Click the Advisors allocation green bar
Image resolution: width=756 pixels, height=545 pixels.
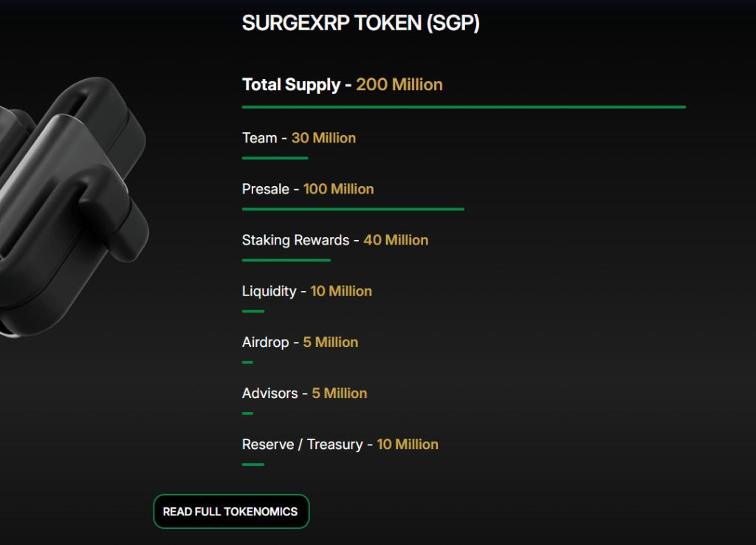click(247, 414)
